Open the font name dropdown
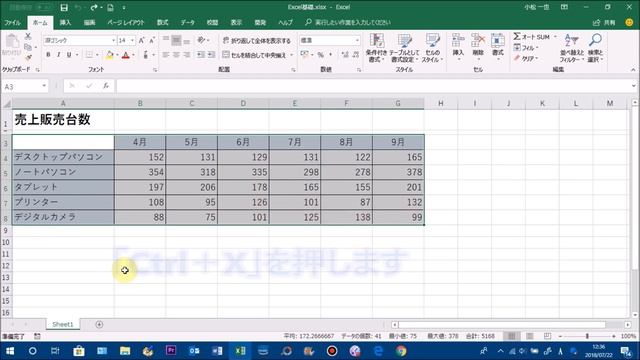The height and width of the screenshot is (360, 640). [x=113, y=40]
